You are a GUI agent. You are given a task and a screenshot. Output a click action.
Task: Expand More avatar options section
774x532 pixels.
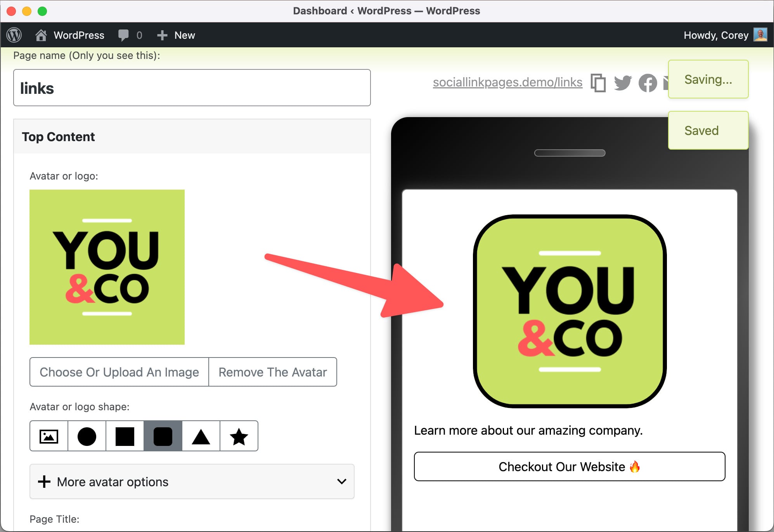tap(192, 482)
